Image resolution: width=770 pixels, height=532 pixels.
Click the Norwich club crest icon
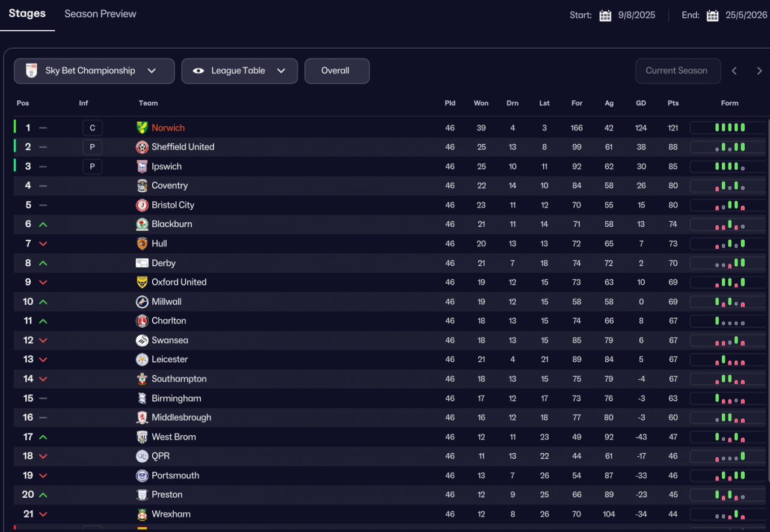point(142,128)
